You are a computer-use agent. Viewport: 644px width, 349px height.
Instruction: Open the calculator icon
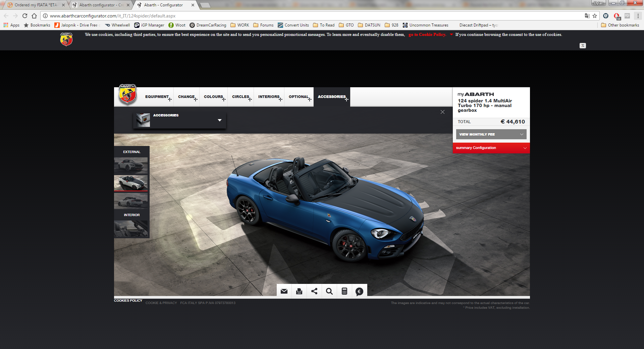tap(344, 291)
